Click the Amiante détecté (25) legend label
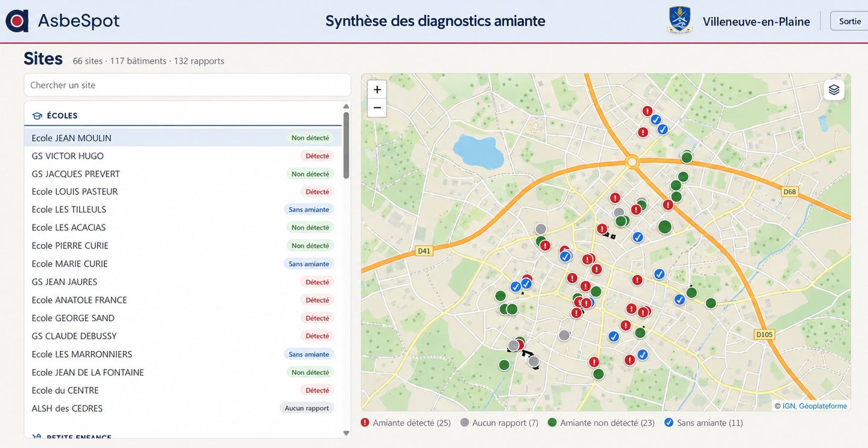This screenshot has height=448, width=868. pyautogui.click(x=412, y=423)
